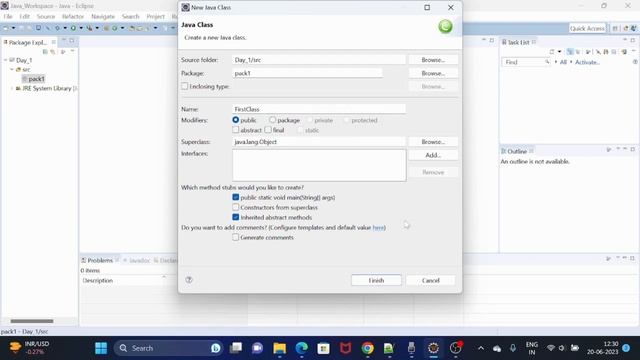Viewport: 640px width, 360px height.
Task: Open File Explorer from the taskbar
Action: pyautogui.click(x=280, y=348)
